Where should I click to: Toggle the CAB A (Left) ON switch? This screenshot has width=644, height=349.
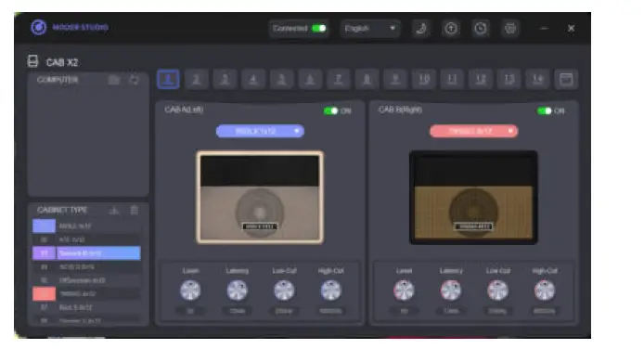click(330, 110)
